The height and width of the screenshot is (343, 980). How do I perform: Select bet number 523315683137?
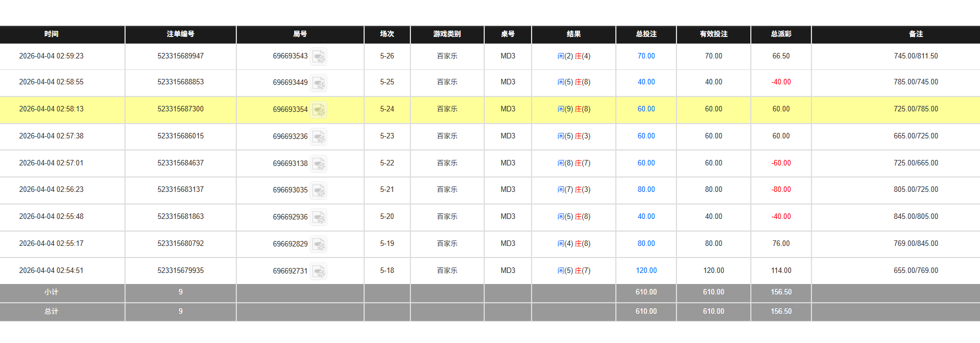[x=181, y=190]
